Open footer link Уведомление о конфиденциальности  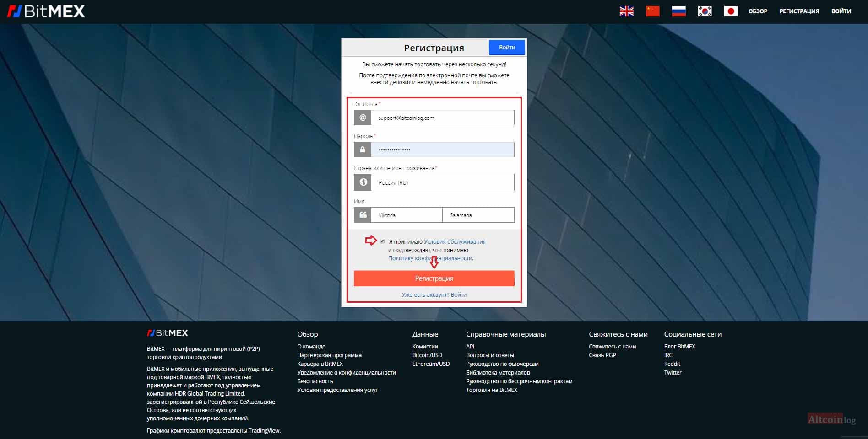pos(347,373)
